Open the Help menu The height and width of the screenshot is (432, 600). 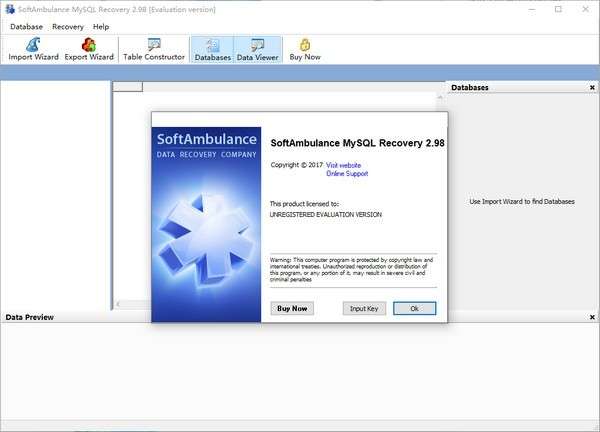click(101, 26)
